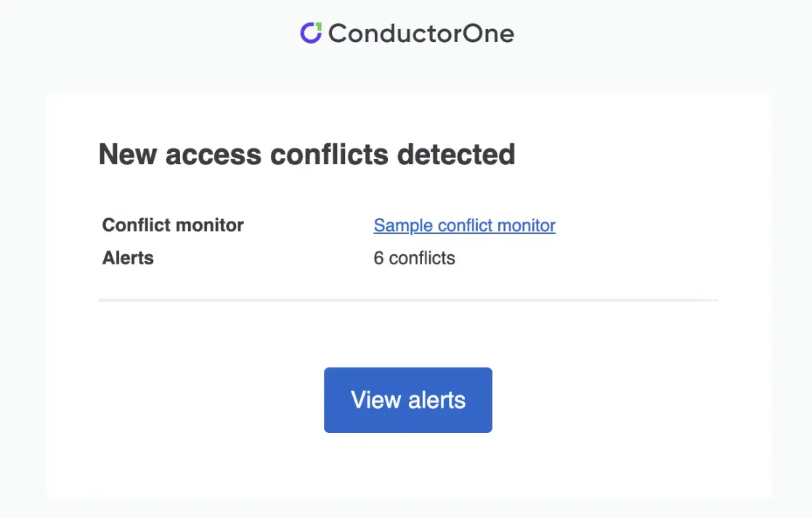Click the "6 conflicts" alert count
Viewport: 812px width, 518px height.
(414, 258)
